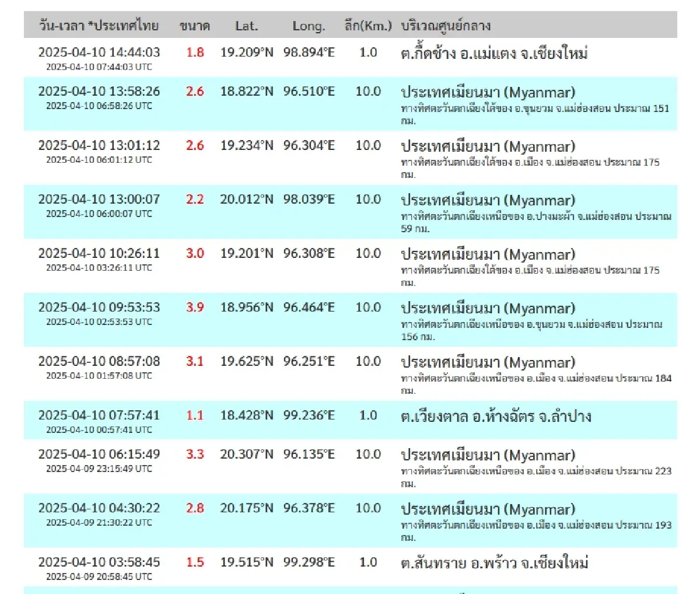Click the depth value 10.0 of the 04:30:22 event
This screenshot has width=700, height=594.
pos(367,508)
